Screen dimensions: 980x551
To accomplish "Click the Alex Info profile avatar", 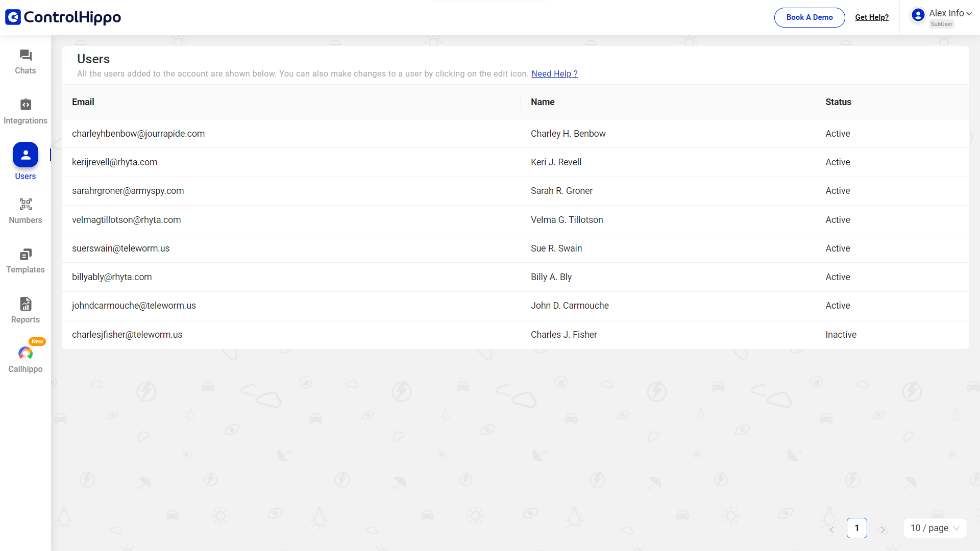I will [x=918, y=15].
